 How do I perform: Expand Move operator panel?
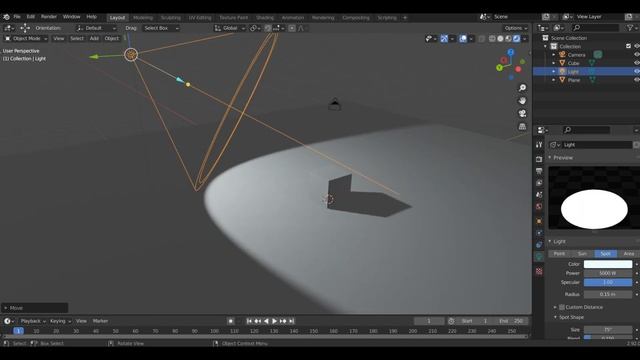pos(34,308)
